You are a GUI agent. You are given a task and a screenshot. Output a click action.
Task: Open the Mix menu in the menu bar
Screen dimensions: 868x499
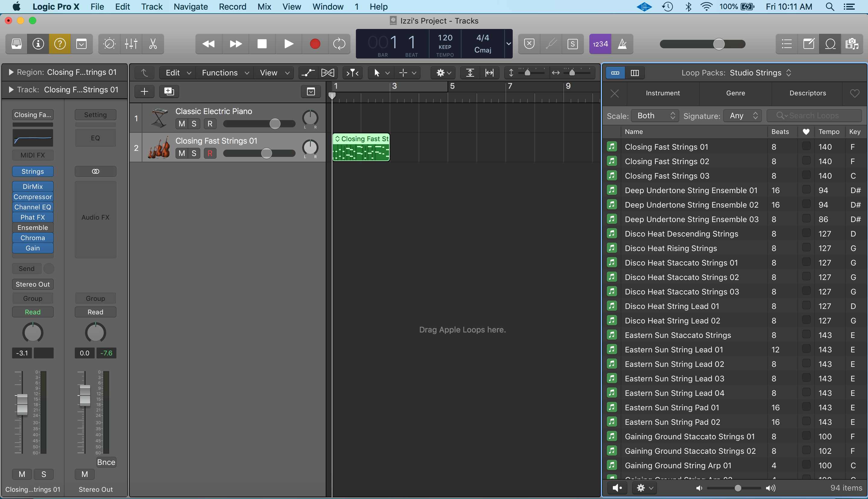264,7
